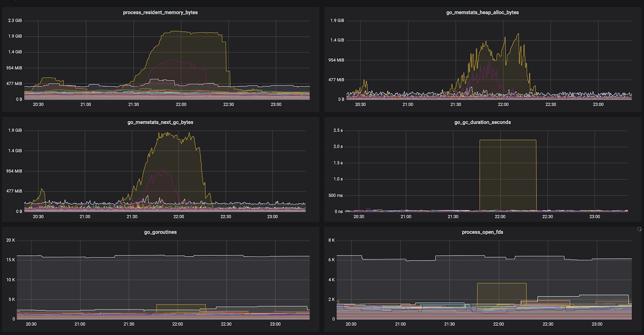Click the "2 K" axis label
This screenshot has height=335, width=644.
click(x=331, y=300)
